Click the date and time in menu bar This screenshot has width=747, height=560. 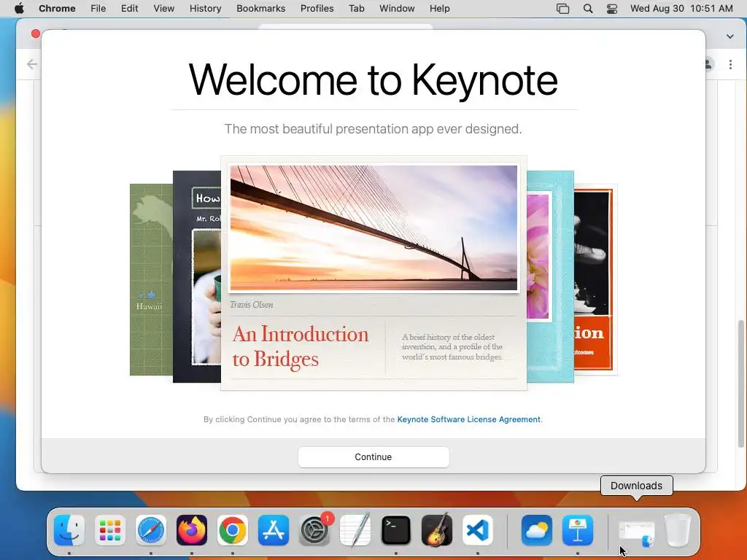pyautogui.click(x=681, y=8)
